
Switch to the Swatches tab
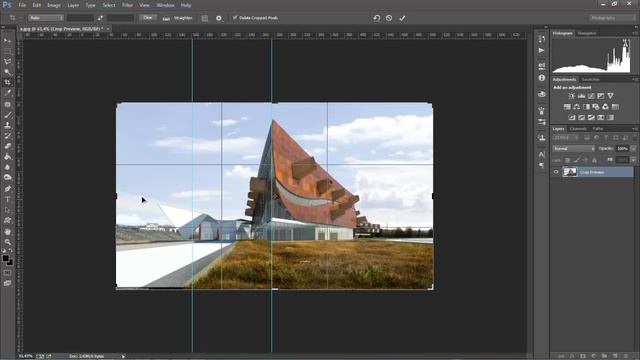(x=591, y=80)
